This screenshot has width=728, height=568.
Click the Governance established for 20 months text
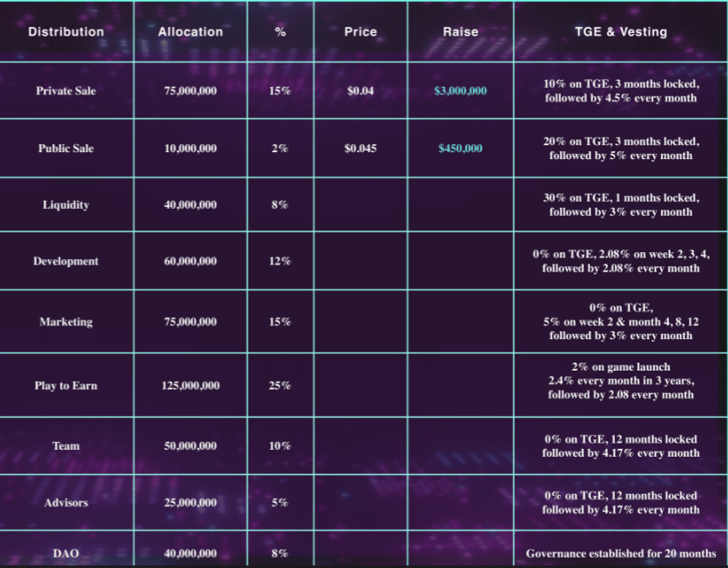[621, 553]
